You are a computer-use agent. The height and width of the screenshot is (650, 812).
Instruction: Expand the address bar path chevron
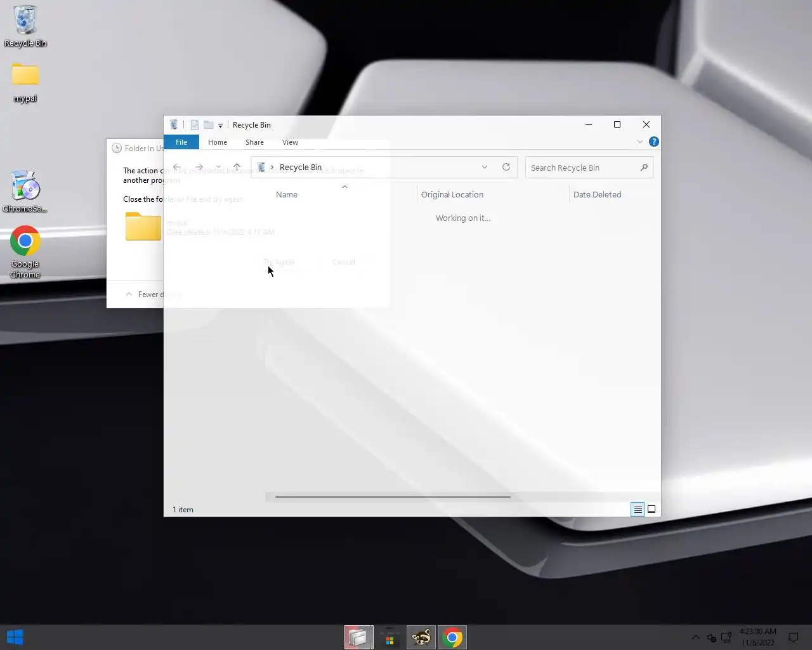point(272,168)
